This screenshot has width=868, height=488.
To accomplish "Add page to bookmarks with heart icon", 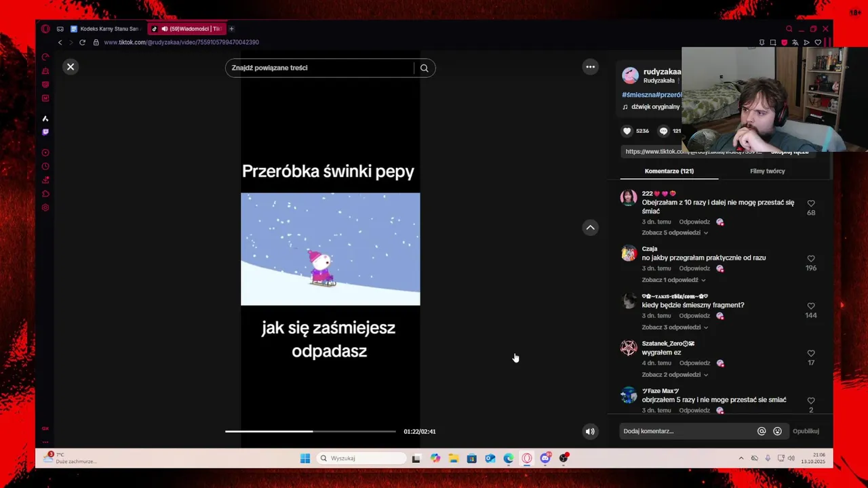I will 818,42.
